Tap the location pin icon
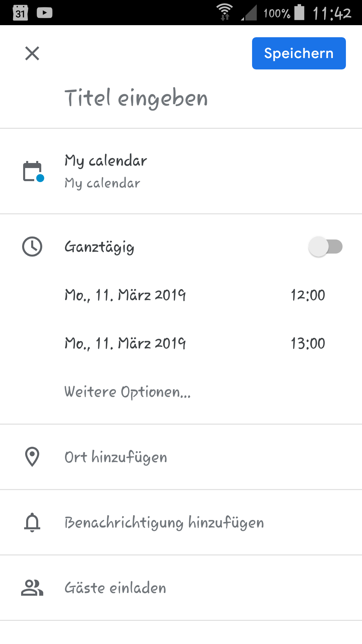 (32, 457)
